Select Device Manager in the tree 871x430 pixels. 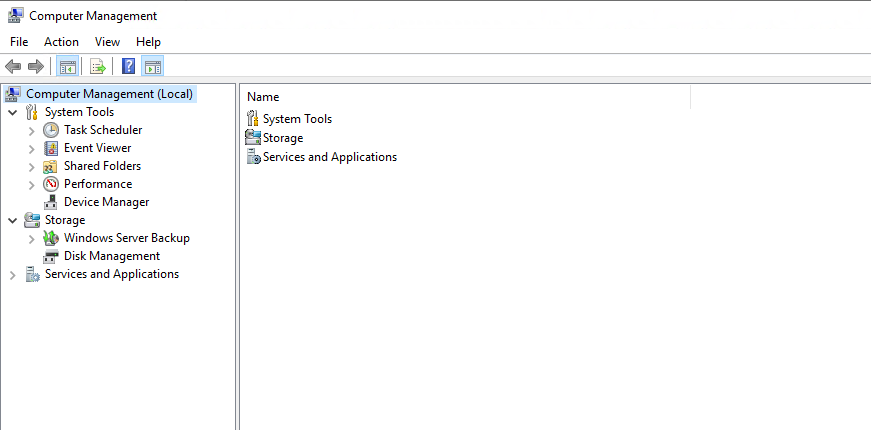pyautogui.click(x=107, y=202)
